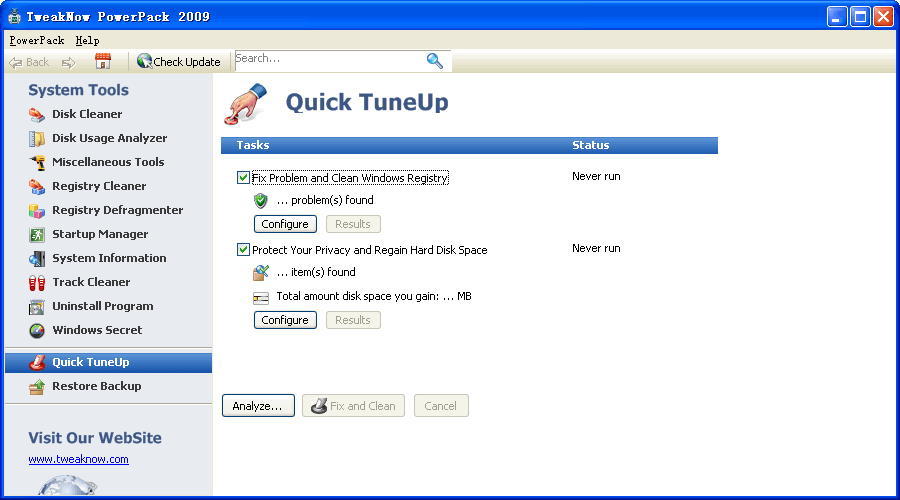Image resolution: width=900 pixels, height=500 pixels.
Task: Select Restore Backup label
Action: click(97, 386)
